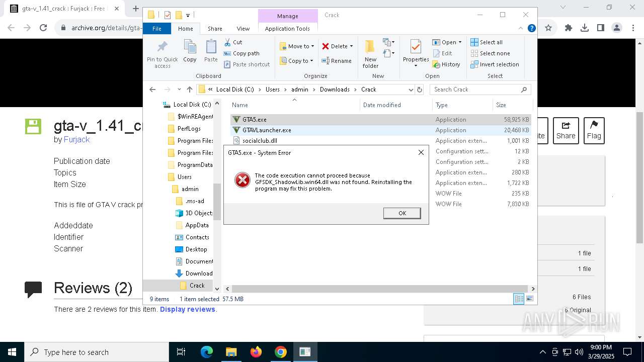The height and width of the screenshot is (362, 644).
Task: Select the socialclub.dll file
Action: (260, 141)
